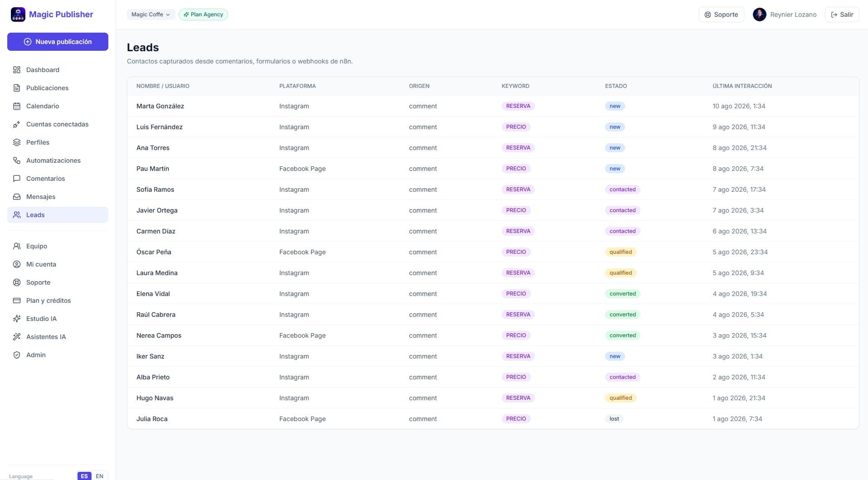Click qualified badge in Óscar Peña row
Screen dimensions: 868x480
(x=621, y=252)
